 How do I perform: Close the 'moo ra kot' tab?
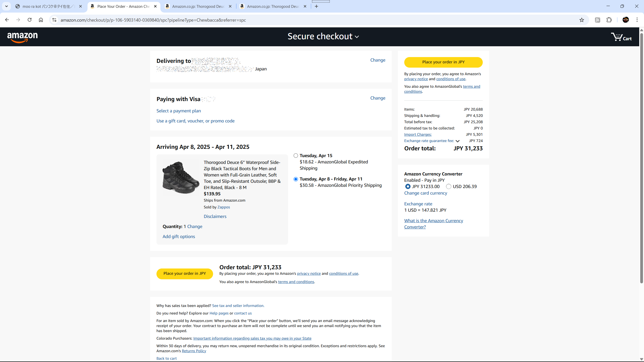click(x=80, y=6)
